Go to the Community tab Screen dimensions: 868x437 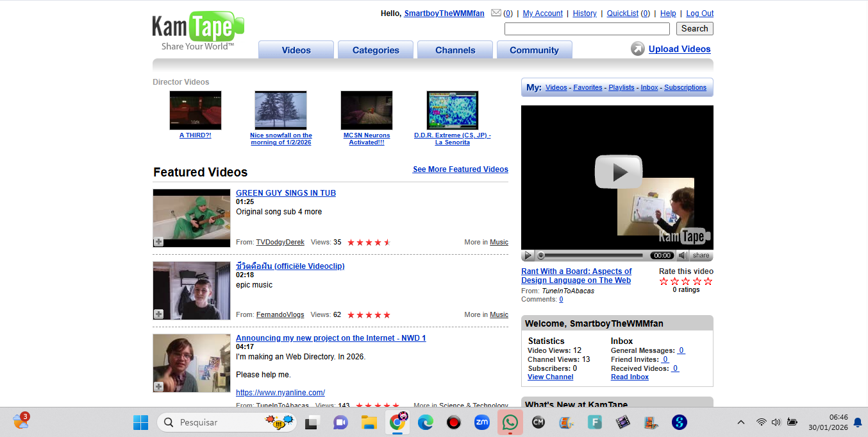tap(534, 50)
